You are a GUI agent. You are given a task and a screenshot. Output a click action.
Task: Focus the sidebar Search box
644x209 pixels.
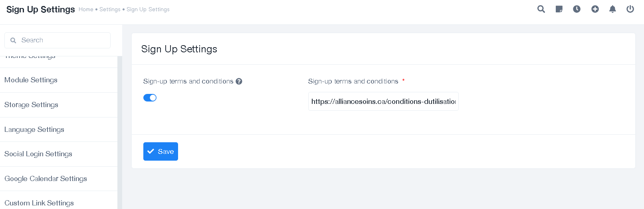click(x=57, y=40)
